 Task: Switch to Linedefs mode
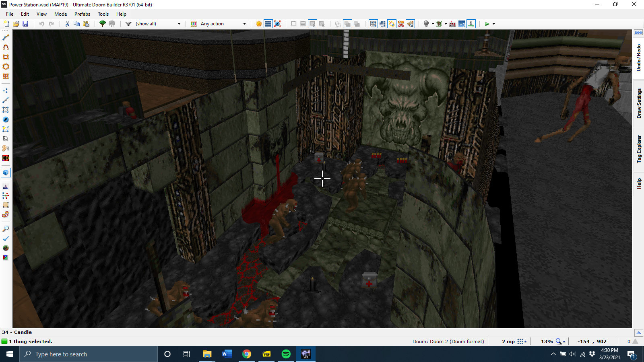tap(6, 100)
